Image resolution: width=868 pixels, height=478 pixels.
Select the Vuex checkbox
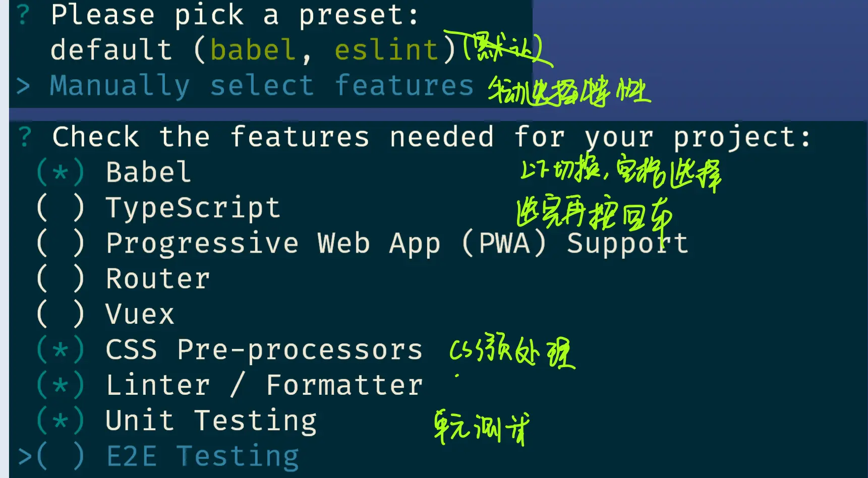pyautogui.click(x=60, y=314)
